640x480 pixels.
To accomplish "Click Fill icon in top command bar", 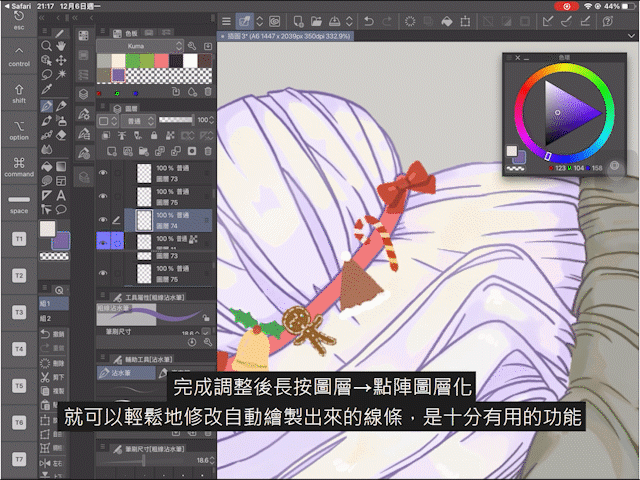I will coord(447,21).
